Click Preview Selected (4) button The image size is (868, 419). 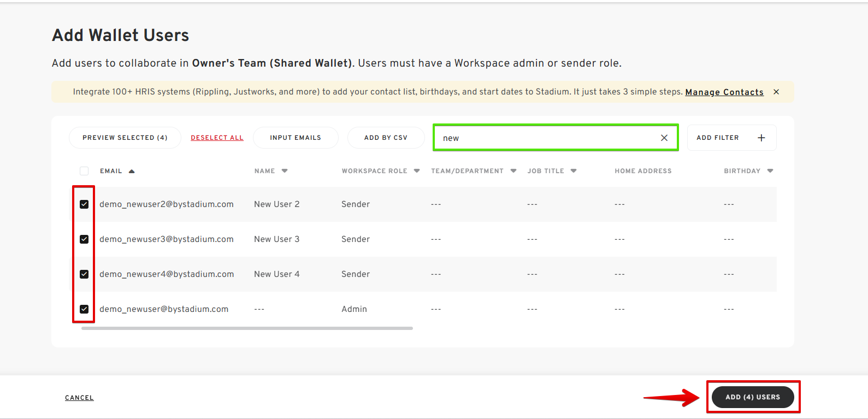125,138
